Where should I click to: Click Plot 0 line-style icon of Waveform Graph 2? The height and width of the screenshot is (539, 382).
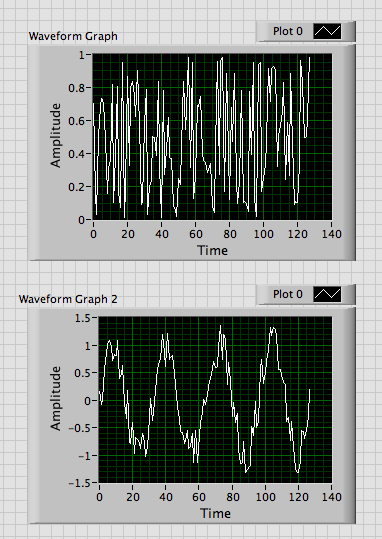(x=327, y=294)
